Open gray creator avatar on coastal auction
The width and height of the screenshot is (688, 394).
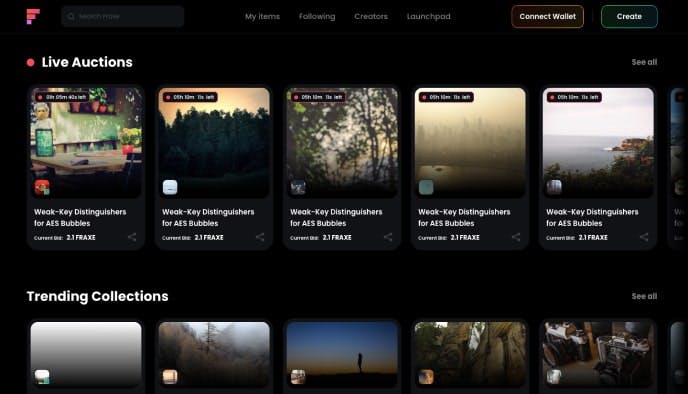click(554, 187)
